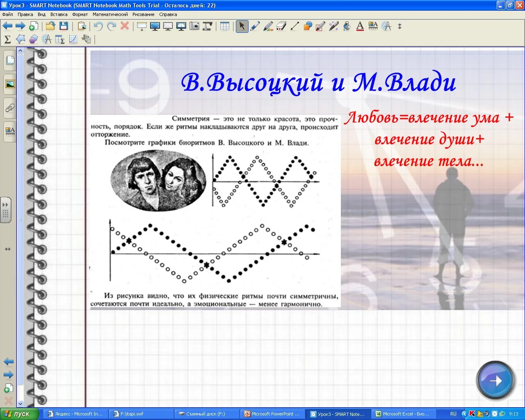This screenshot has width=525, height=420.
Task: Undo the last action
Action: pyautogui.click(x=98, y=26)
